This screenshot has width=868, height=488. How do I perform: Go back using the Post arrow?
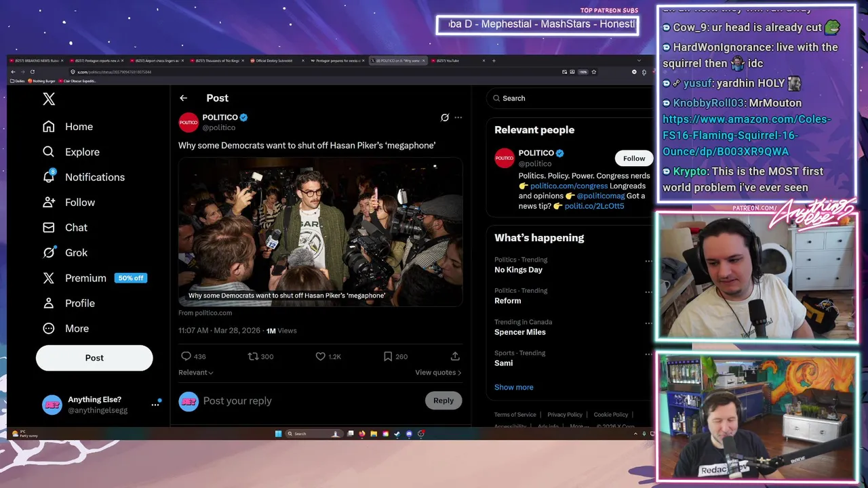tap(183, 98)
